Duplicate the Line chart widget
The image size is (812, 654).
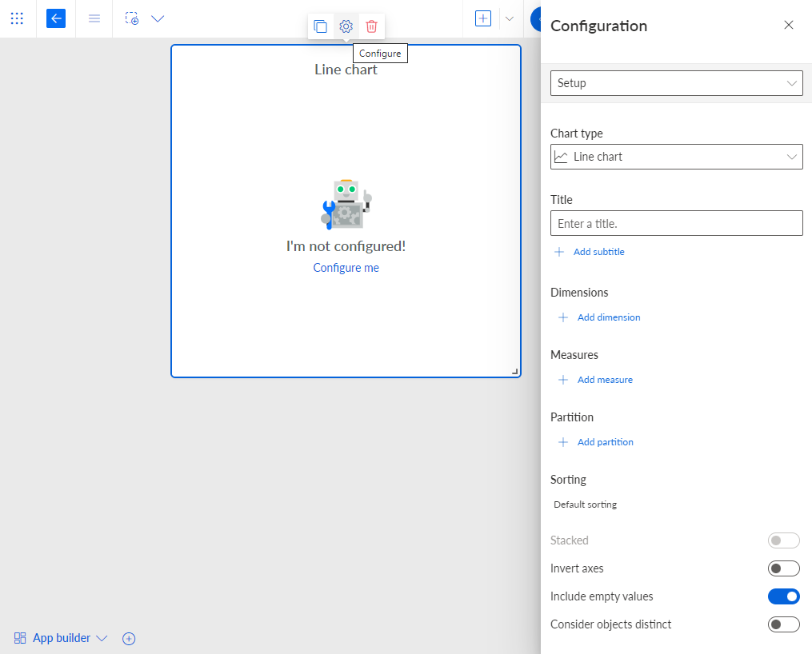click(321, 26)
